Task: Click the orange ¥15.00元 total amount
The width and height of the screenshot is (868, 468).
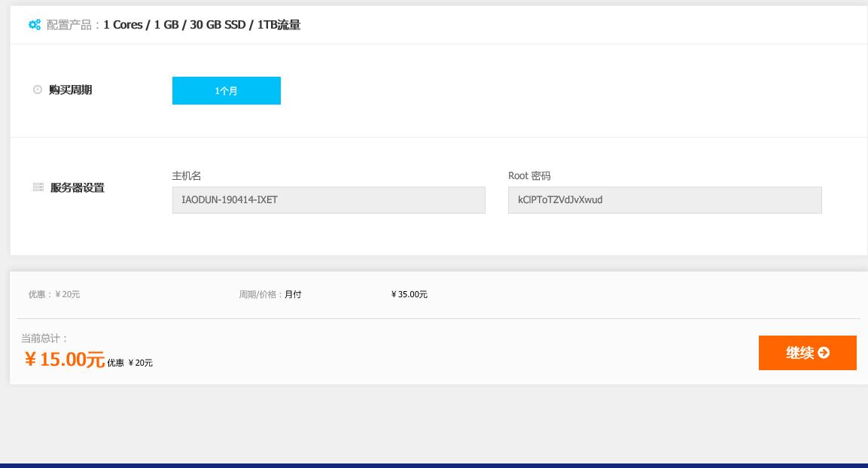Action: click(64, 360)
